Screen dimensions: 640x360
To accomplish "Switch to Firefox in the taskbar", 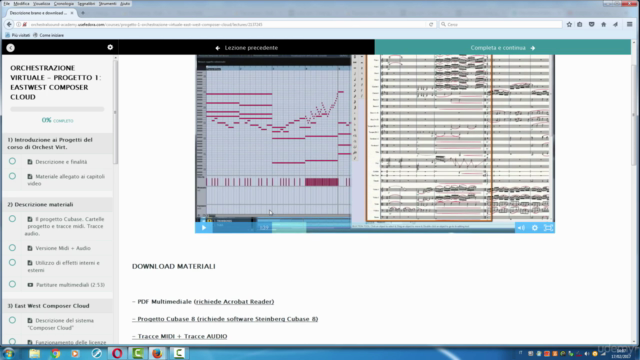I will [x=157, y=353].
